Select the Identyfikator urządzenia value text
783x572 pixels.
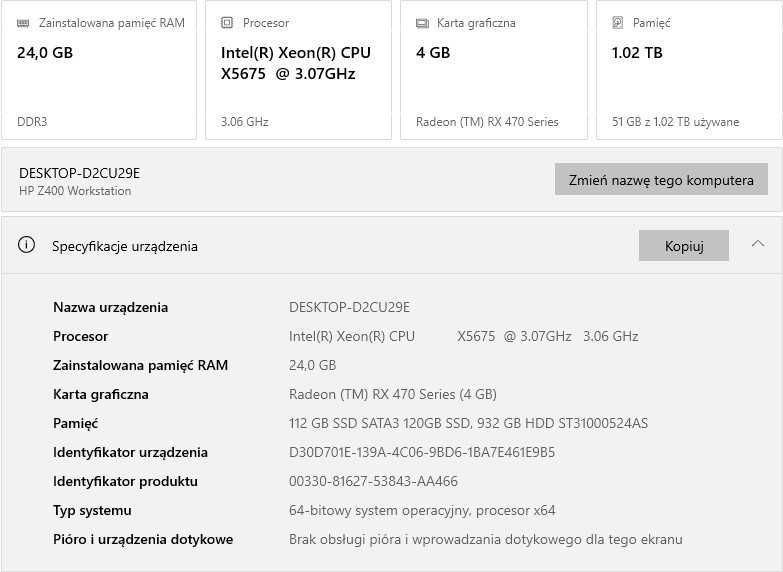[x=421, y=452]
